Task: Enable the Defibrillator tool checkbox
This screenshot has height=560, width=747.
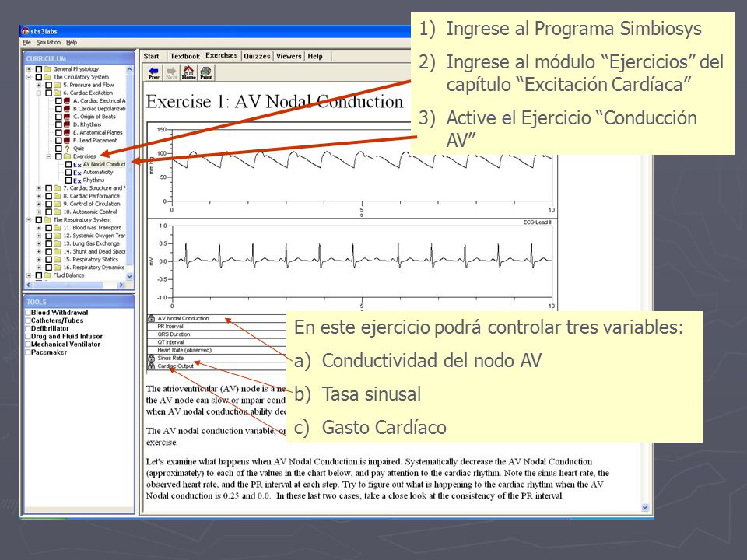Action: click(28, 328)
